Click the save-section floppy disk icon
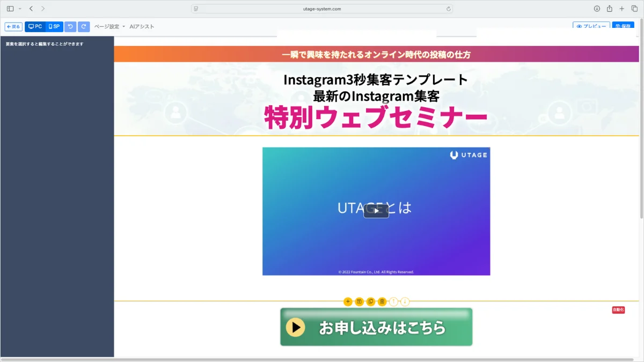The width and height of the screenshot is (644, 362). (x=359, y=302)
